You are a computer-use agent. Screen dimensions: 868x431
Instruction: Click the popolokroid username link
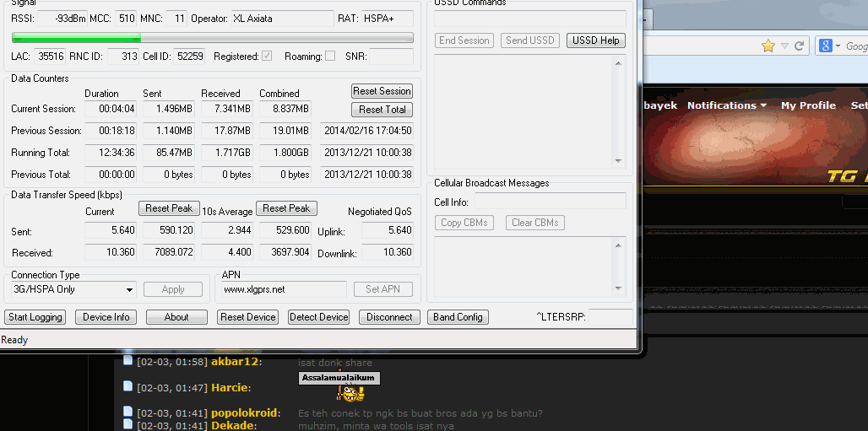coord(246,412)
